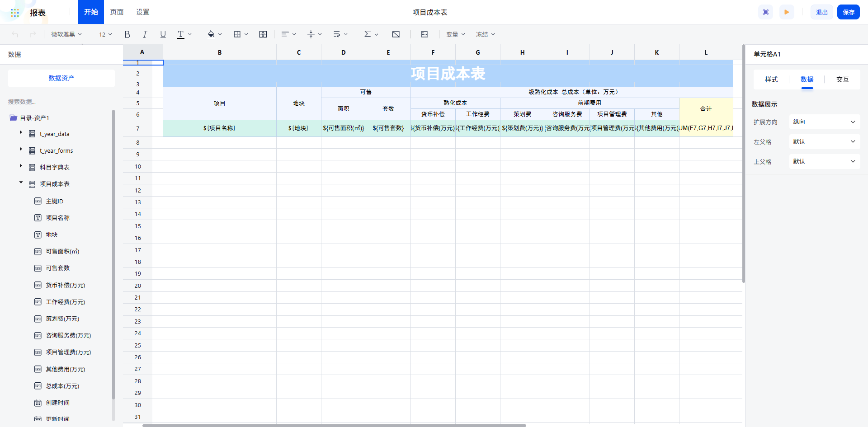Click the diagonal line cell icon
868x427 pixels.
(396, 34)
